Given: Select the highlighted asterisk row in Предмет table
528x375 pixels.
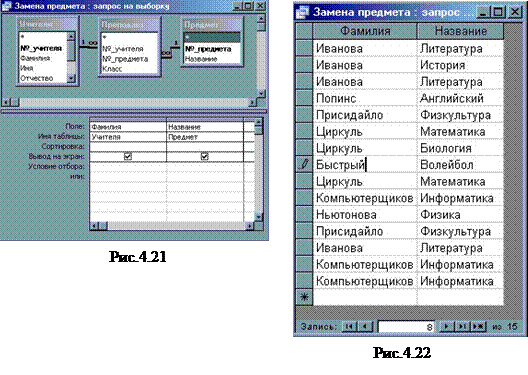Looking at the screenshot, I should (x=212, y=37).
